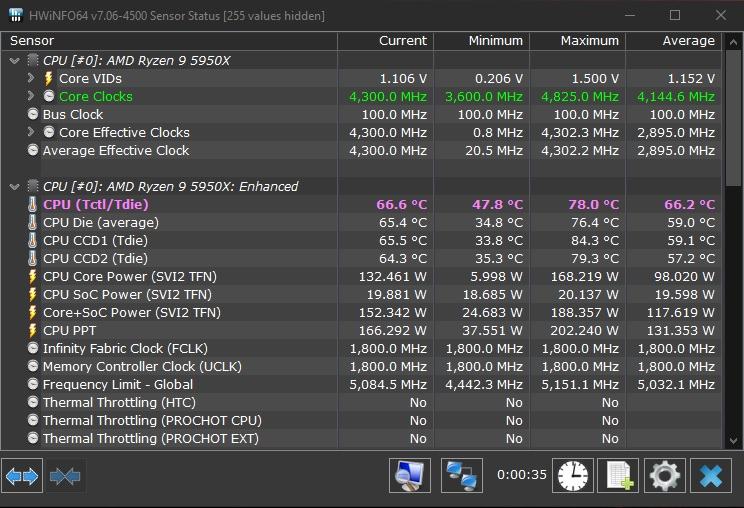Open the monitor summary icon in toolbar
Viewport: 744px width, 508px height.
tap(410, 475)
